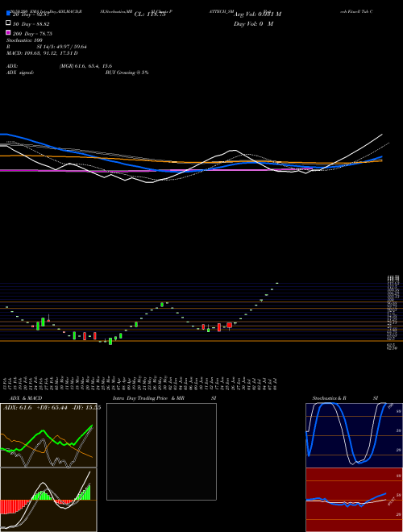The width and height of the screenshot is (403, 532).
Task: Click the magenta 200 Day EMA legend swatch
Action: pos(8,32)
